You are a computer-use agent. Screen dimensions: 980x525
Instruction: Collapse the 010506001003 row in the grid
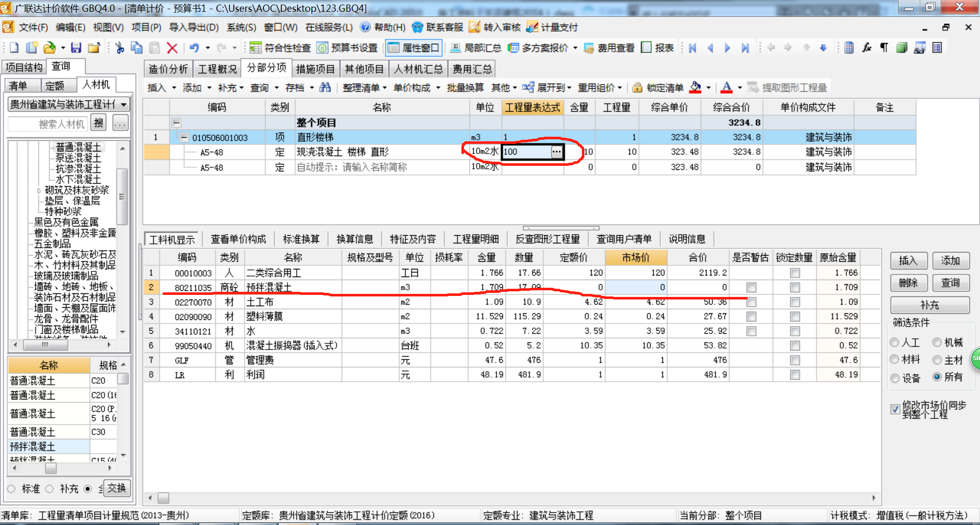tap(184, 137)
